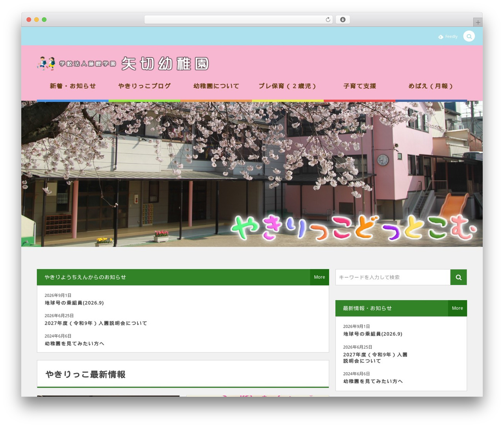
Task: Open 地球号の乗組員(2026.9) in sidebar list
Action: [x=373, y=334]
